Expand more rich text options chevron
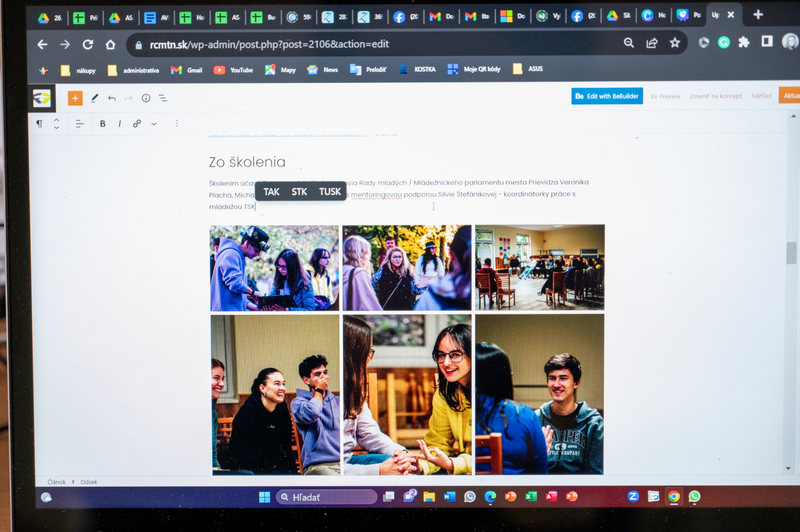This screenshot has width=800, height=532. pyautogui.click(x=154, y=124)
